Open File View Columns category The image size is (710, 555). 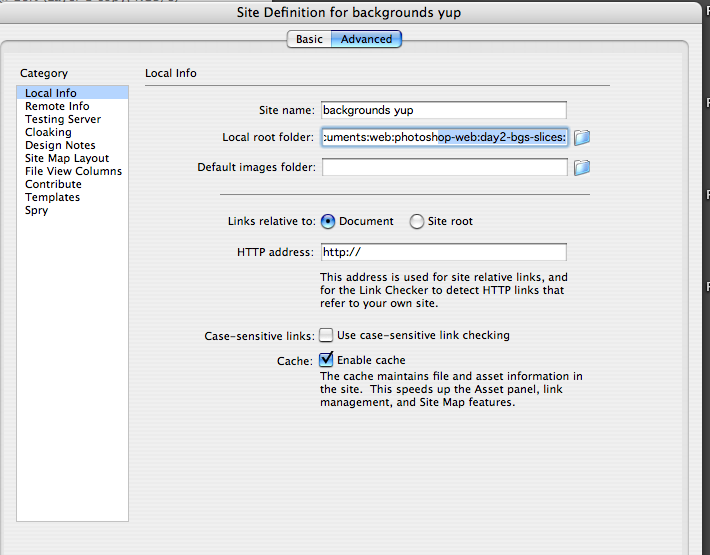point(73,171)
